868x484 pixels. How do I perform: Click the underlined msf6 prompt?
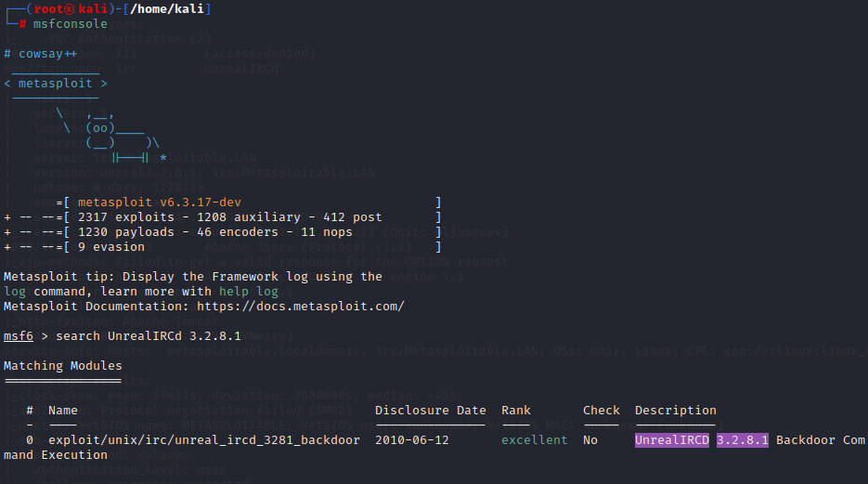pyautogui.click(x=19, y=336)
